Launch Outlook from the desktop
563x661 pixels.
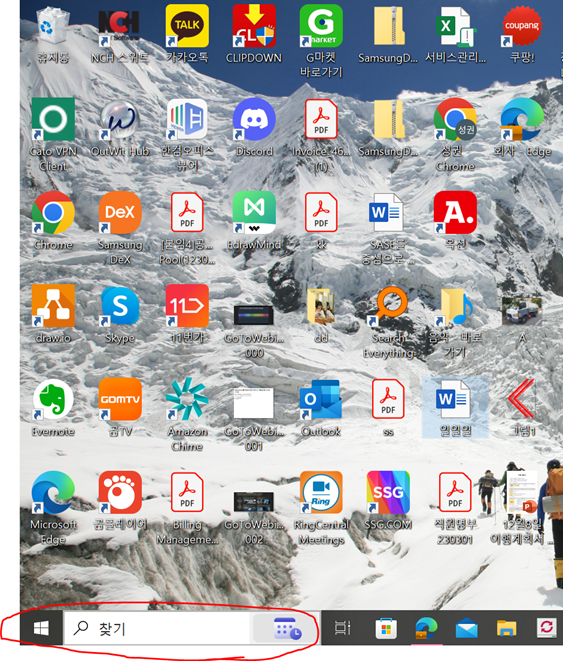(321, 399)
